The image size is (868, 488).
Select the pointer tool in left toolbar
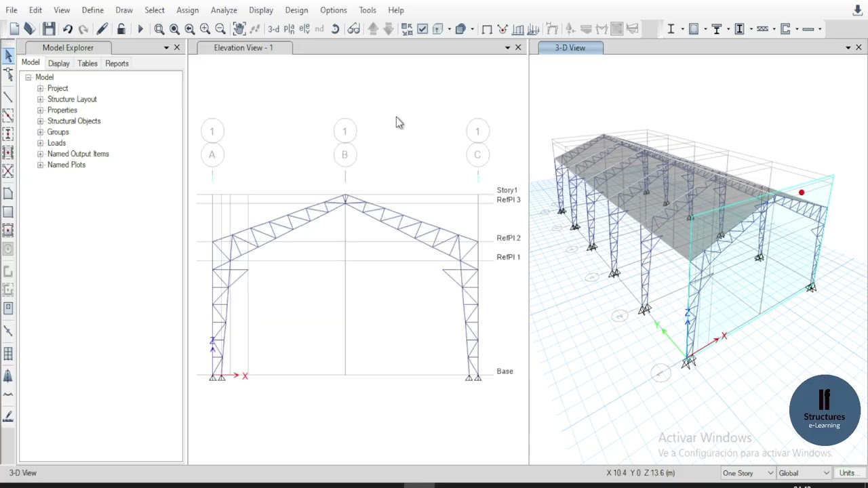click(8, 56)
